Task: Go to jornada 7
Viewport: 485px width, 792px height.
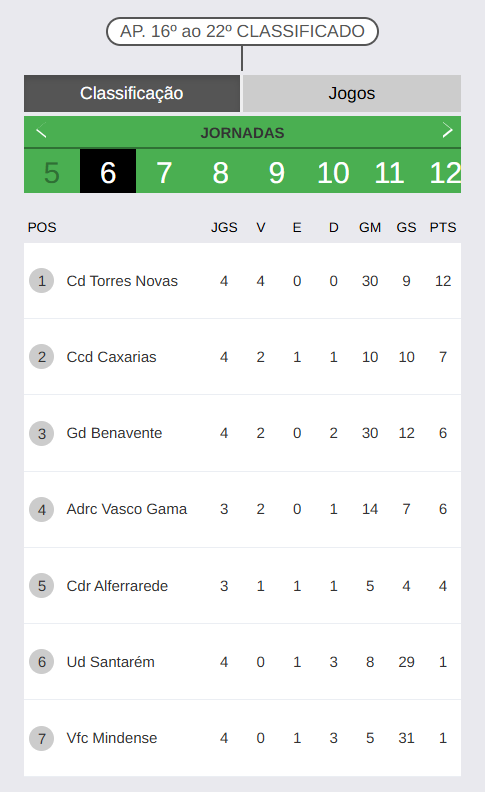Action: point(164,172)
